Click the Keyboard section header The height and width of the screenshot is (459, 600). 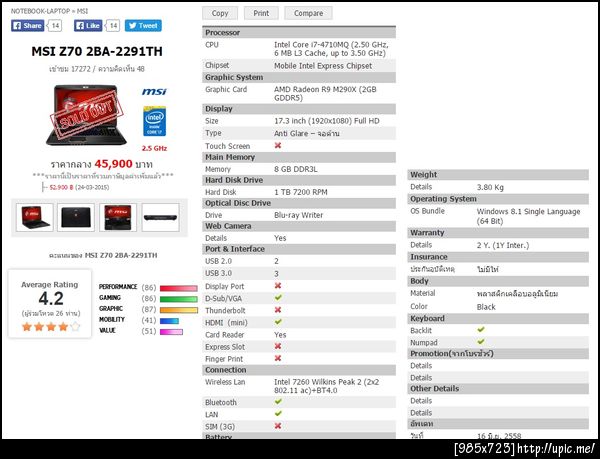[x=498, y=319]
